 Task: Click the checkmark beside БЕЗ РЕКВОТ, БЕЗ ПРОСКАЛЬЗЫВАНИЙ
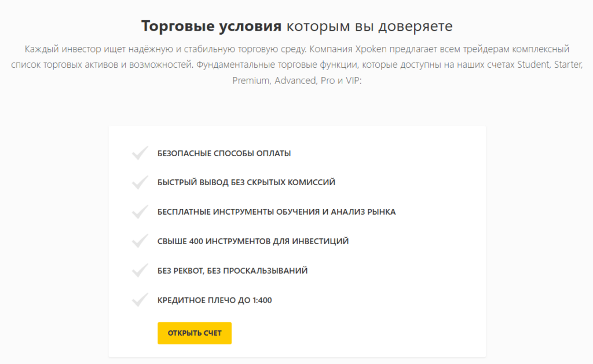(139, 270)
